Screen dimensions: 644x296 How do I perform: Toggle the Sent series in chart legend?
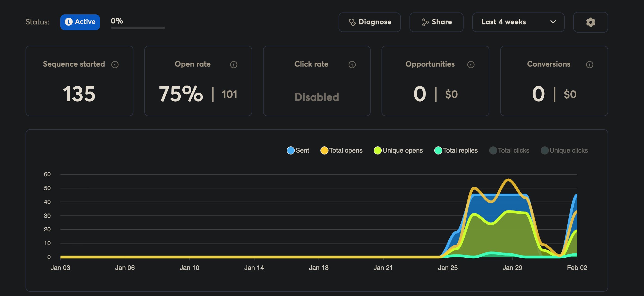[298, 150]
